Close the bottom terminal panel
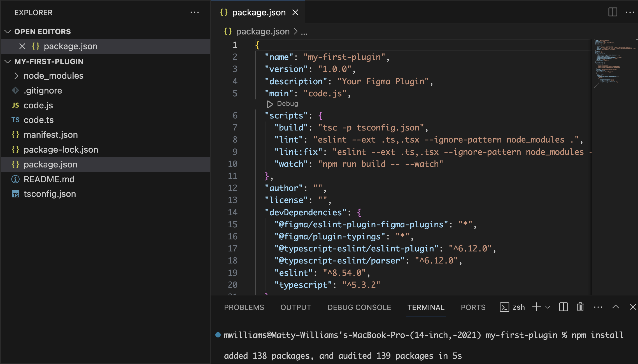The width and height of the screenshot is (638, 364). coord(633,307)
